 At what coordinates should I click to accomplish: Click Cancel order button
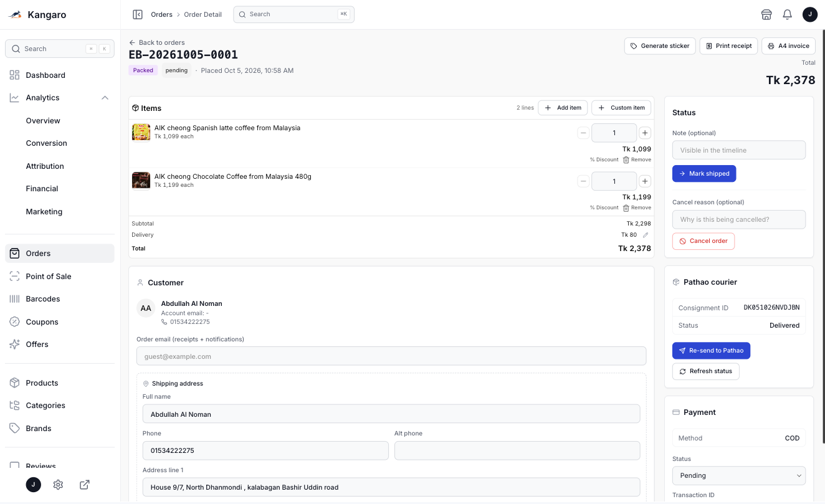coord(703,241)
